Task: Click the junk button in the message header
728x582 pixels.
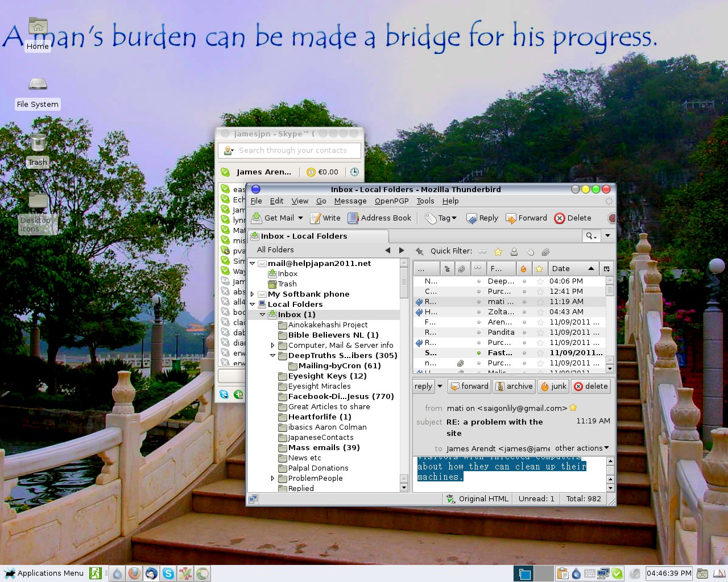Action: point(553,386)
